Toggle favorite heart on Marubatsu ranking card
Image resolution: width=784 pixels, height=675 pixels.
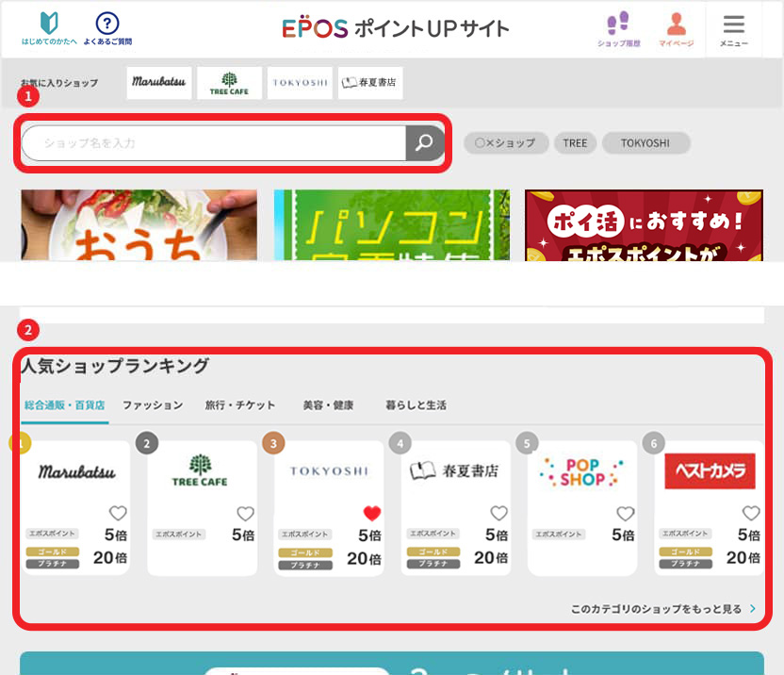click(x=118, y=514)
